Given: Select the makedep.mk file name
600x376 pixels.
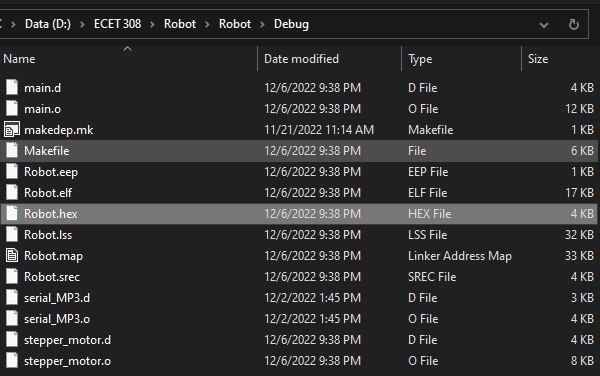Looking at the screenshot, I should point(59,130).
